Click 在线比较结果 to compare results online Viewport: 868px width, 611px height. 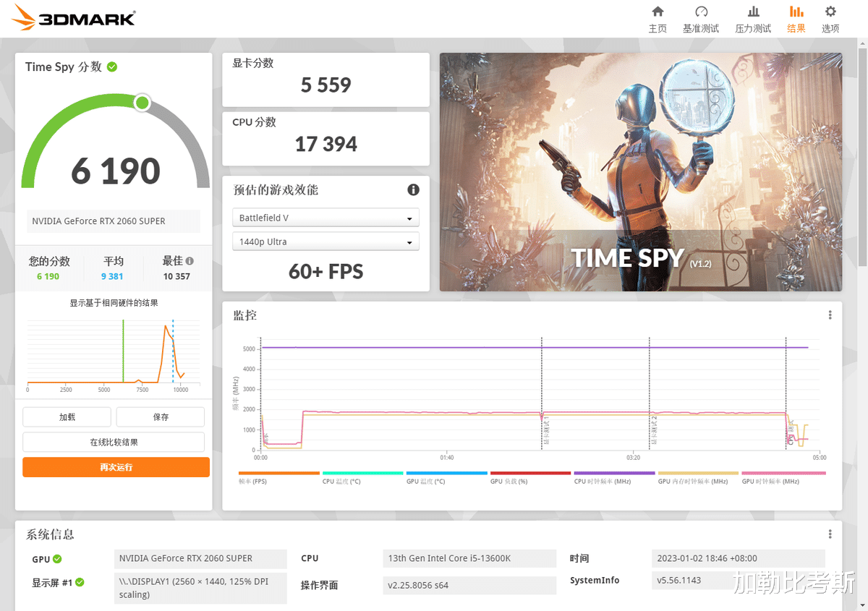pyautogui.click(x=114, y=442)
